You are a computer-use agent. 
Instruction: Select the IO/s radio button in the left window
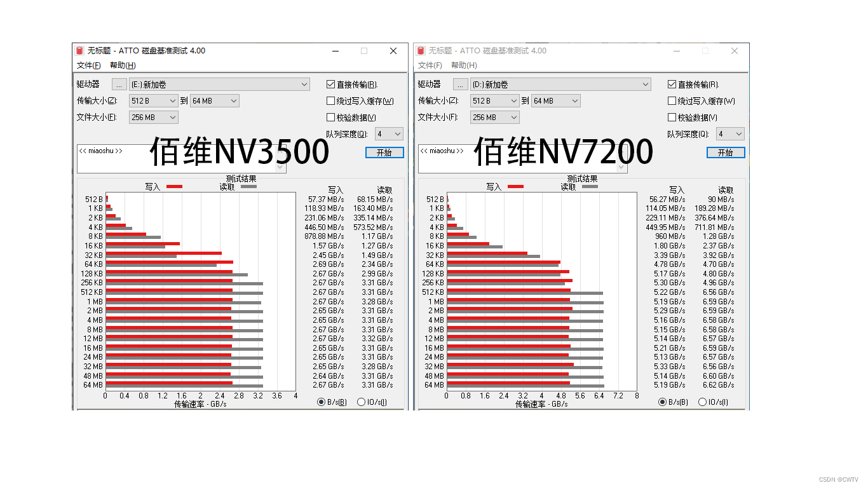pos(361,402)
